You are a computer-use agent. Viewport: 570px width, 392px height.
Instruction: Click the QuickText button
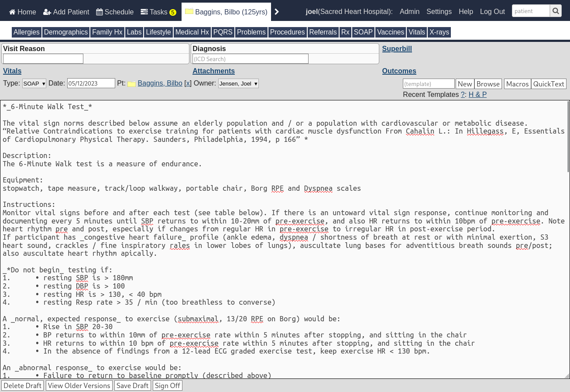point(549,84)
